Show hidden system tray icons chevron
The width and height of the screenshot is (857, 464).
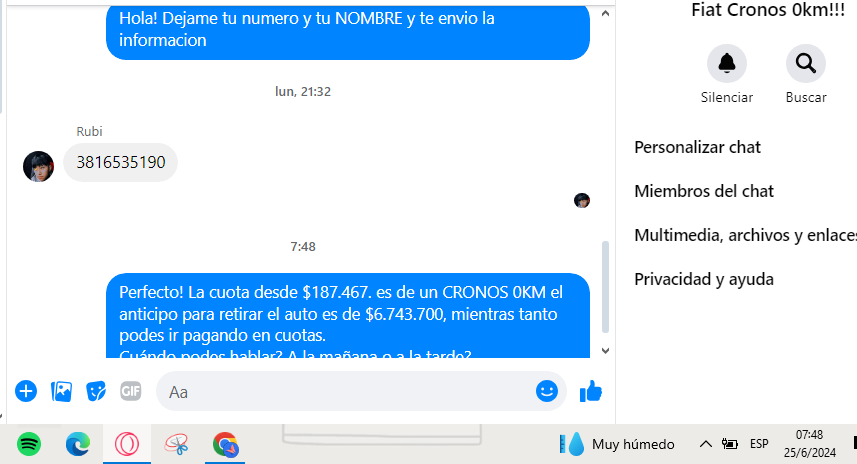(706, 444)
